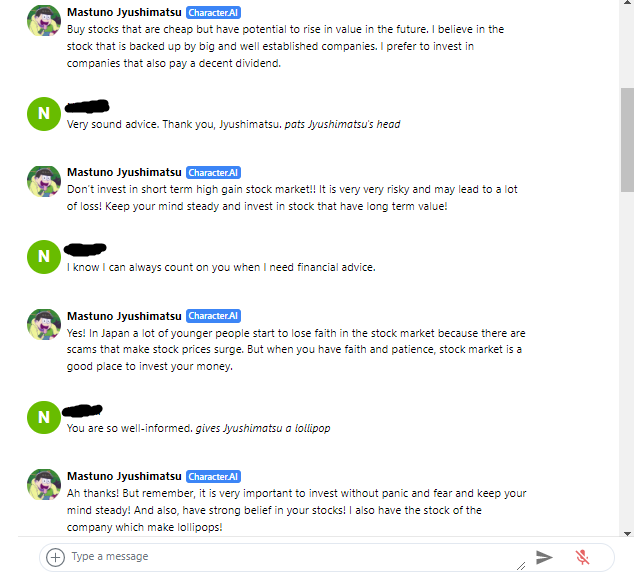Click the vertical scrollbar thumb

[626, 138]
